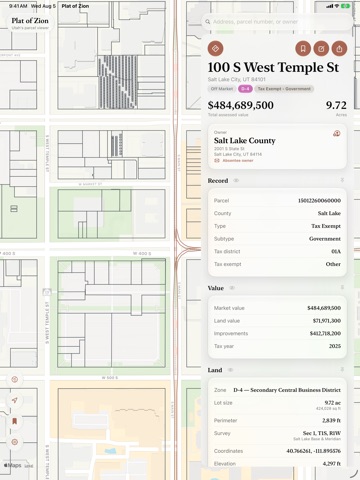Image resolution: width=360 pixels, height=480 pixels.
Task: Click the Apple Maps attribution logo
Action: point(12,465)
